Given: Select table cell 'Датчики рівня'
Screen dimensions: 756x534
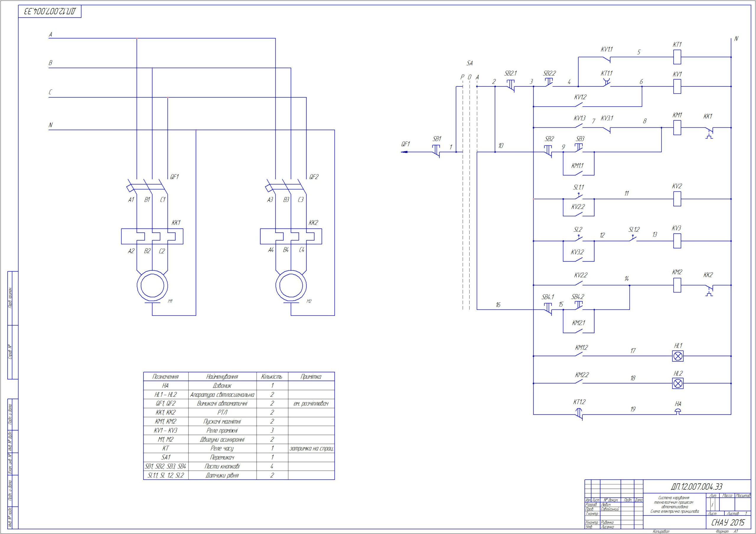Looking at the screenshot, I should click(222, 475).
